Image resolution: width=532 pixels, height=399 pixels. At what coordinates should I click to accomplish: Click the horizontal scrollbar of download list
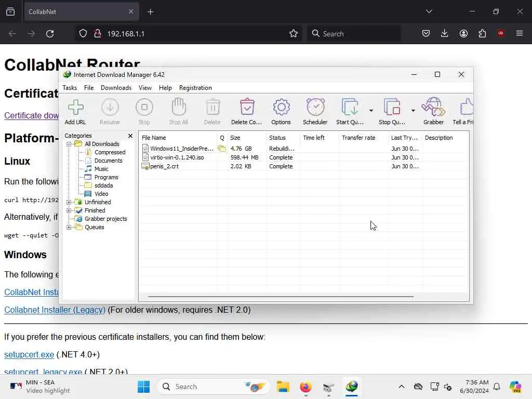[x=281, y=297]
